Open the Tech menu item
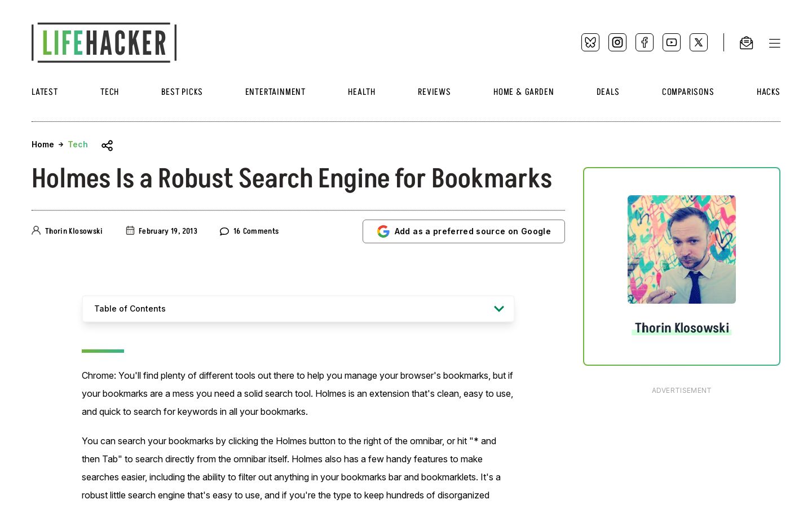This screenshot has width=812, height=508. 109,92
